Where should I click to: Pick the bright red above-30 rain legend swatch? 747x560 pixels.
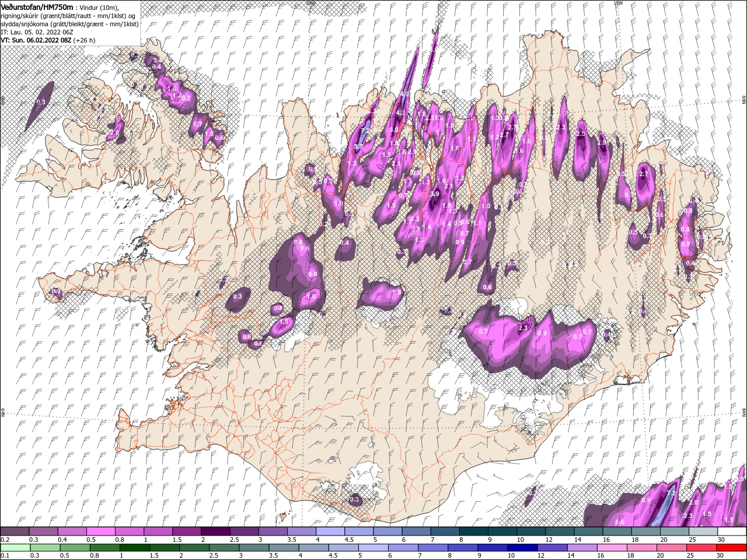[732, 548]
